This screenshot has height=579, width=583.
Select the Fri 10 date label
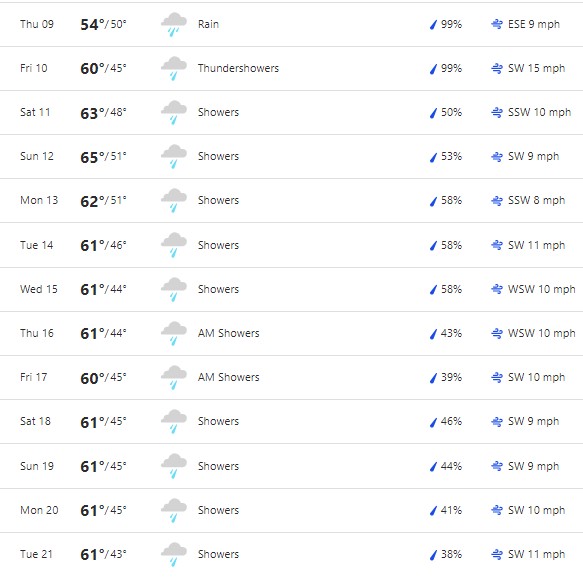click(33, 68)
